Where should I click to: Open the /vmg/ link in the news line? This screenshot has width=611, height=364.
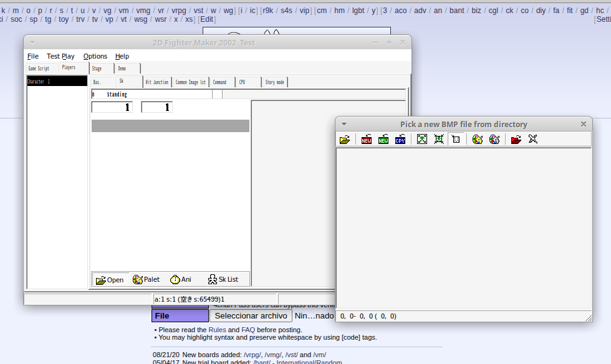click(x=273, y=355)
